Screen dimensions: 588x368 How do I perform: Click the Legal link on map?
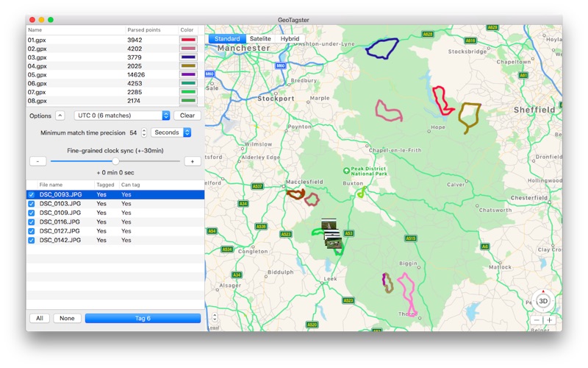click(214, 328)
